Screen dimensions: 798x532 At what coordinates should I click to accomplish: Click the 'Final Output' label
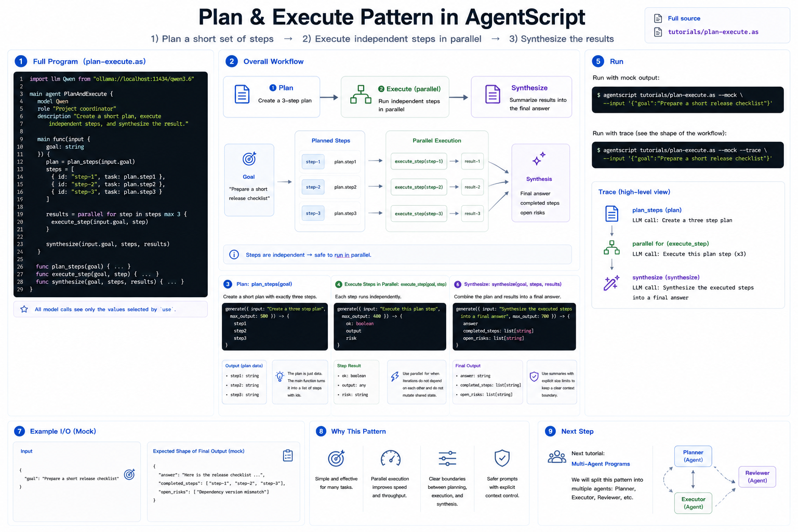click(468, 366)
